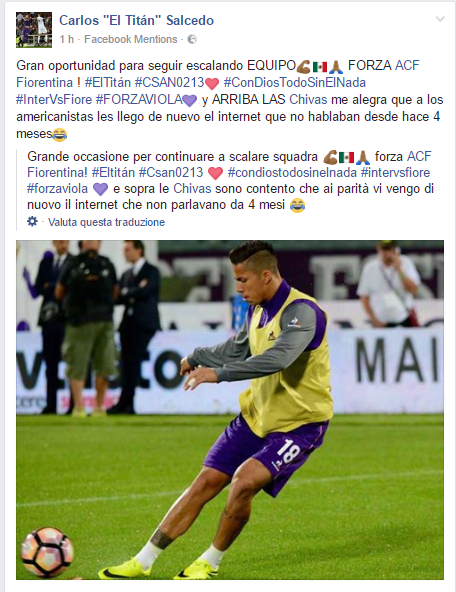
Task: Click Chivas link in Italian translation
Action: coord(192,189)
